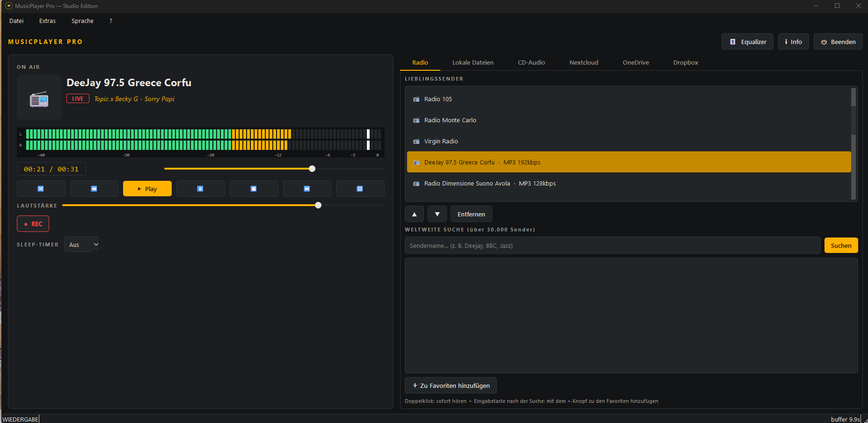Click the WIEDERGABE status label

[21, 419]
